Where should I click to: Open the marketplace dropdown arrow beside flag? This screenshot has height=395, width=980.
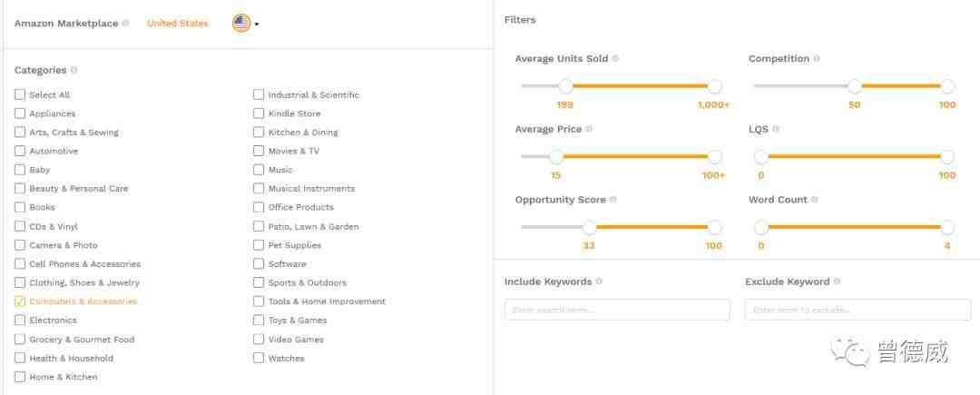[257, 25]
